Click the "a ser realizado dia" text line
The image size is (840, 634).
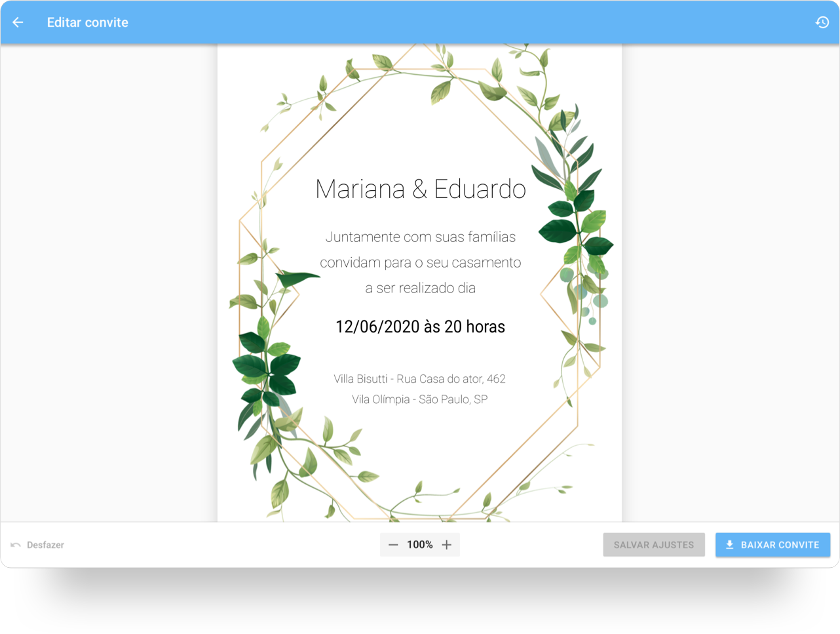tap(420, 287)
